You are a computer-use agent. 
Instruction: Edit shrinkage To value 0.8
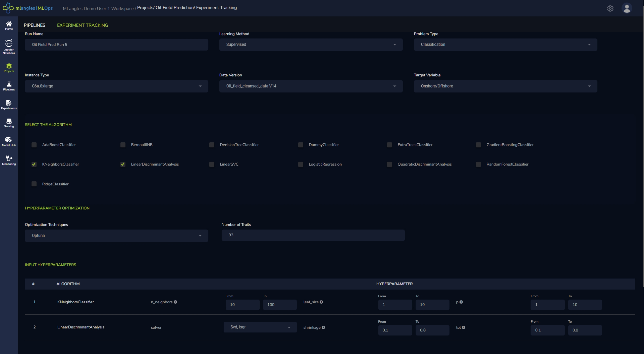432,330
